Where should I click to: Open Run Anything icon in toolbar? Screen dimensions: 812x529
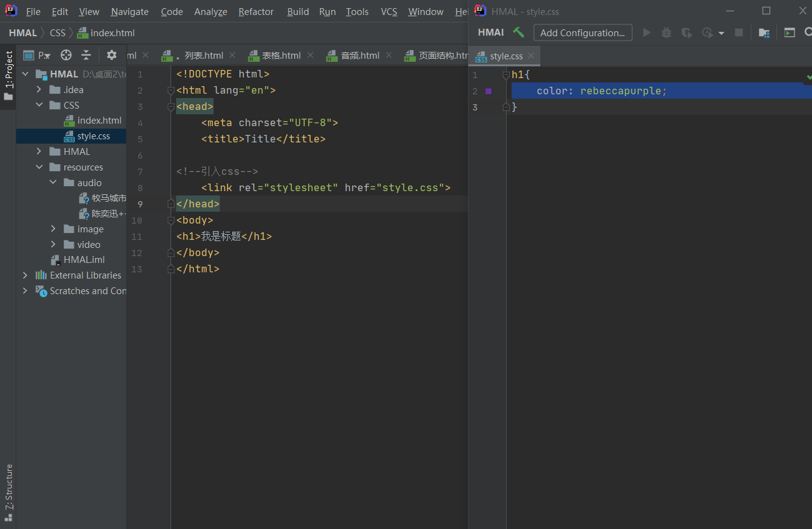[790, 32]
